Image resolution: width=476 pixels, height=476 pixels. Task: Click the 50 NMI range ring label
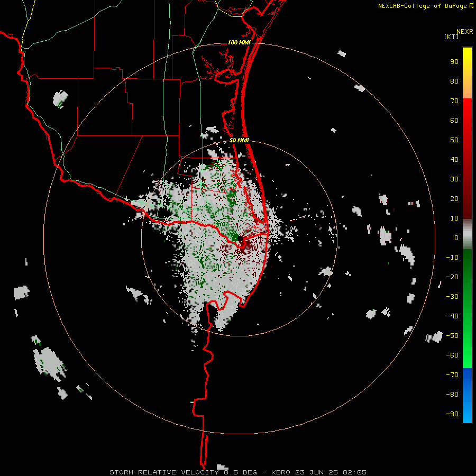tap(239, 140)
